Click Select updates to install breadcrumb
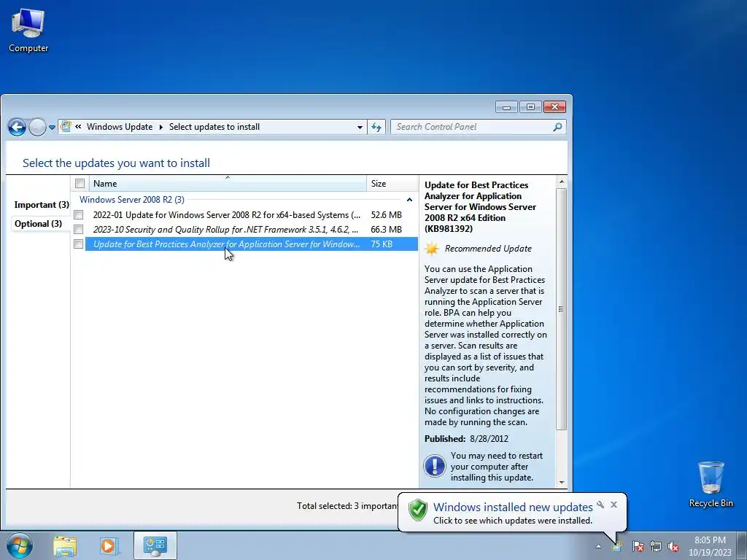747x560 pixels. click(x=214, y=127)
